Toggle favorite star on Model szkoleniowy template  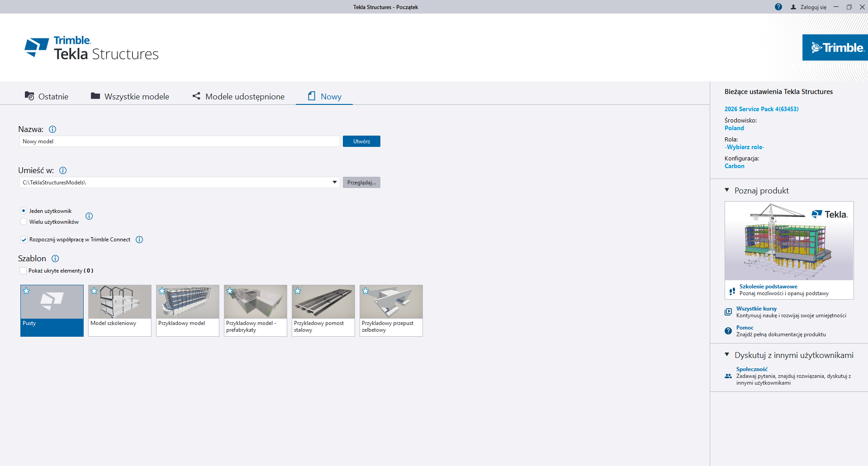click(x=94, y=291)
